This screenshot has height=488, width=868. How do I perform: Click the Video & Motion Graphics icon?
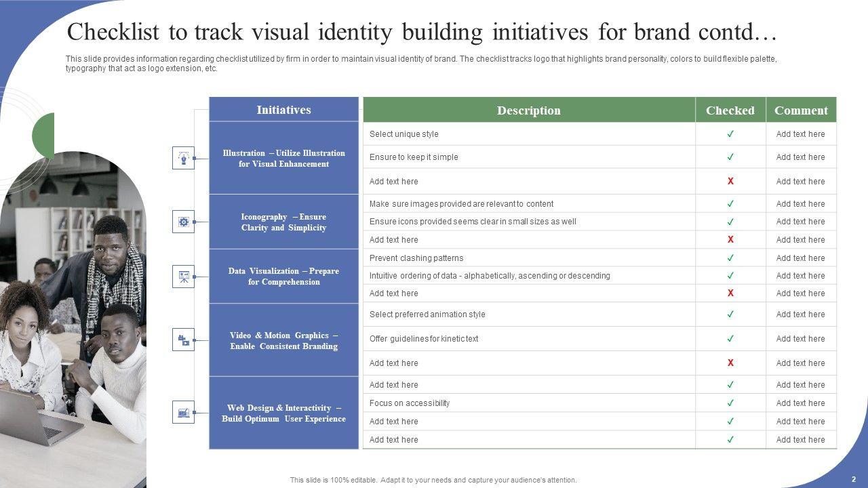[x=183, y=340]
